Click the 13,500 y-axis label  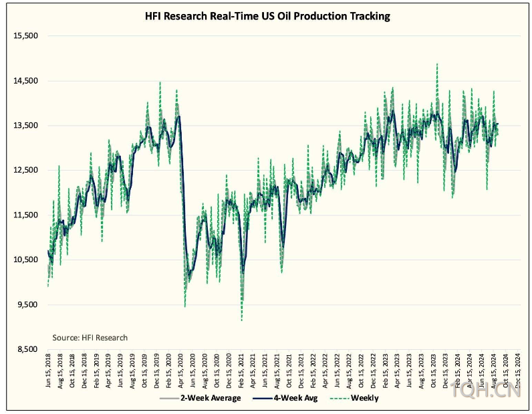25,125
